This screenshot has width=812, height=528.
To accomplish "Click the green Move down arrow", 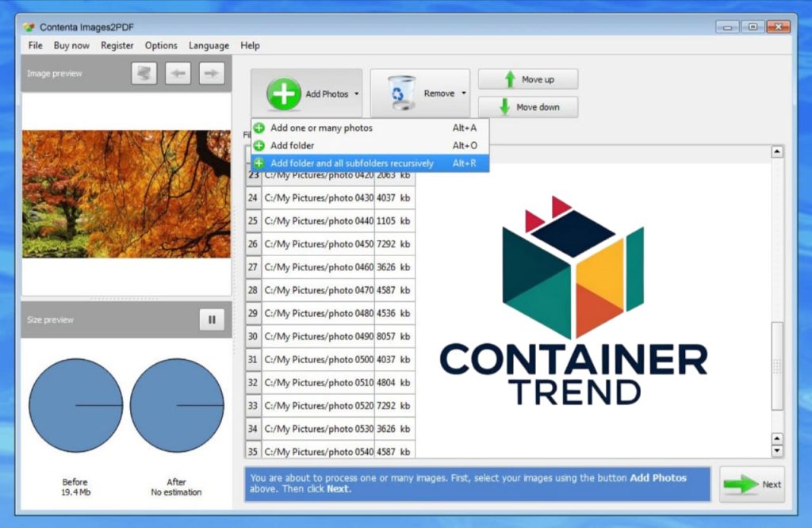I will (x=504, y=107).
